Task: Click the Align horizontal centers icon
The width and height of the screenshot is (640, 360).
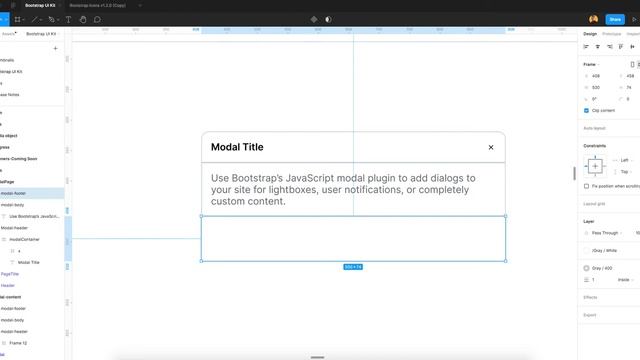Action: [x=598, y=47]
